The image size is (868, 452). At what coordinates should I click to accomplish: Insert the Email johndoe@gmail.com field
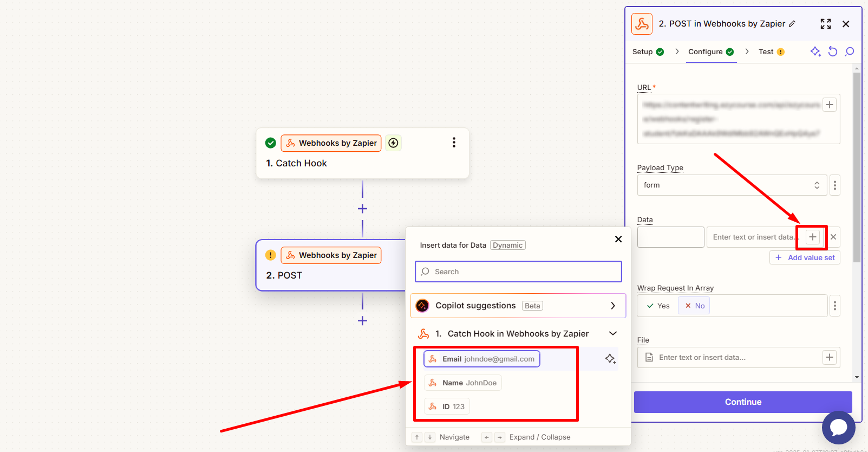482,359
